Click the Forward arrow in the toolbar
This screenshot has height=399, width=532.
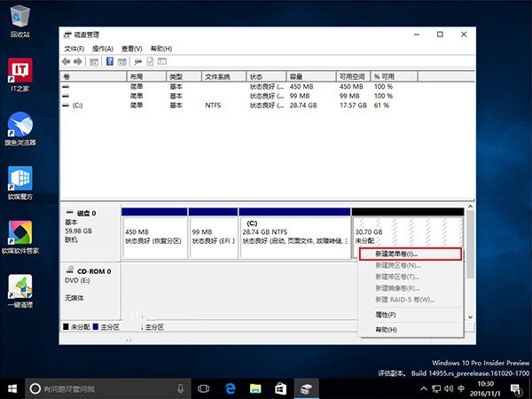tap(78, 61)
